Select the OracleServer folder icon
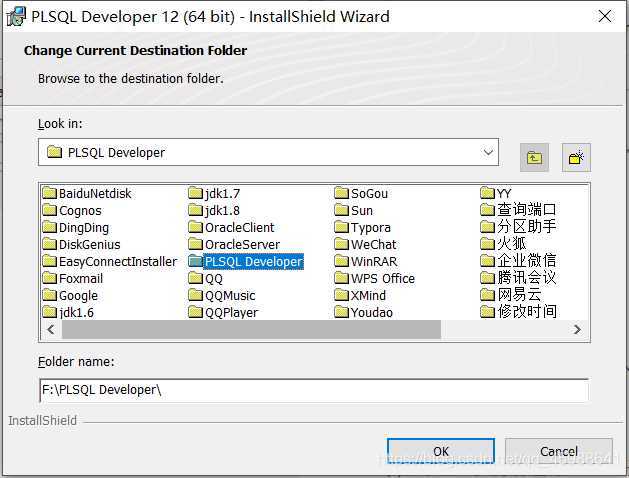Image resolution: width=629 pixels, height=478 pixels. pyautogui.click(x=196, y=244)
